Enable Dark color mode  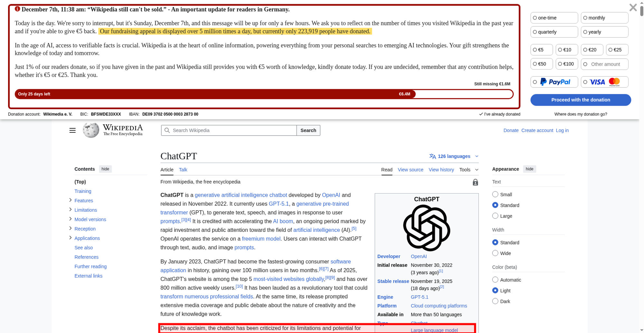[x=495, y=301]
